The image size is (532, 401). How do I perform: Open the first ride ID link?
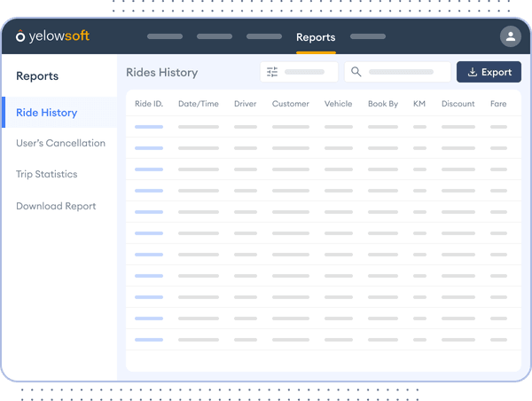click(149, 127)
